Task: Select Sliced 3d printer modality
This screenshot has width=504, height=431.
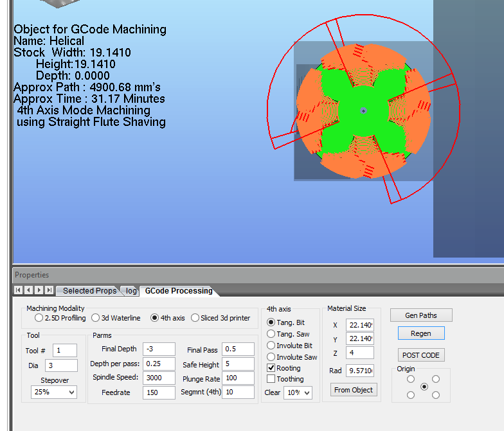Action: [x=195, y=318]
